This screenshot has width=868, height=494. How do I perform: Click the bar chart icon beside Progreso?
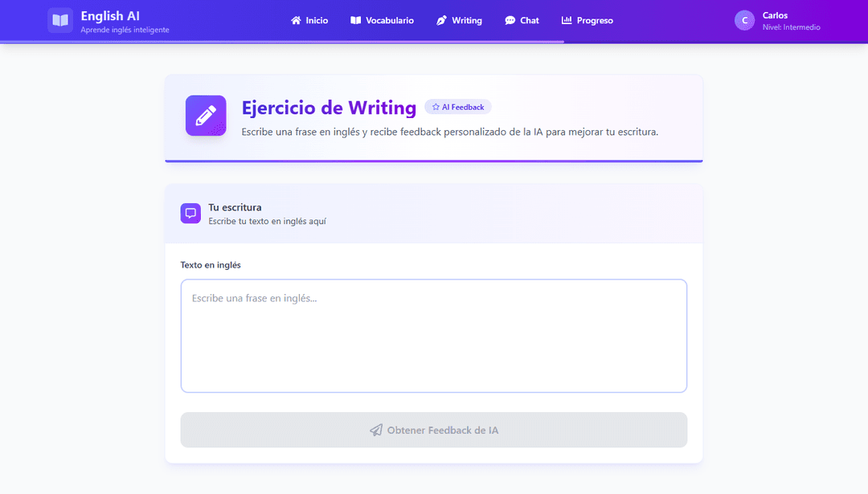pyautogui.click(x=567, y=21)
